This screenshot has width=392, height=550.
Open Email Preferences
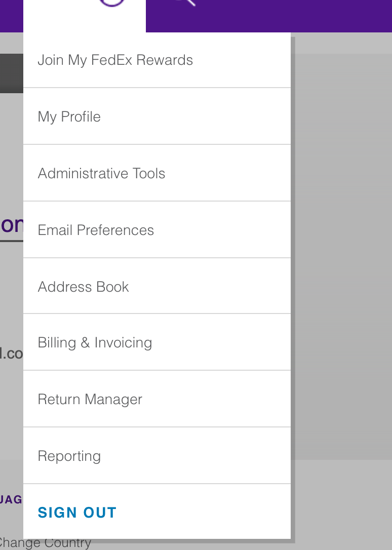point(96,230)
